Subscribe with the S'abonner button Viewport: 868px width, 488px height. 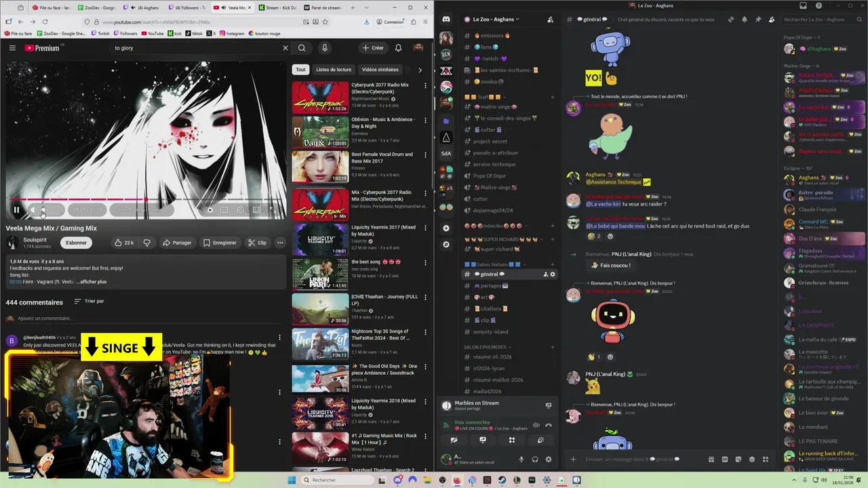76,243
